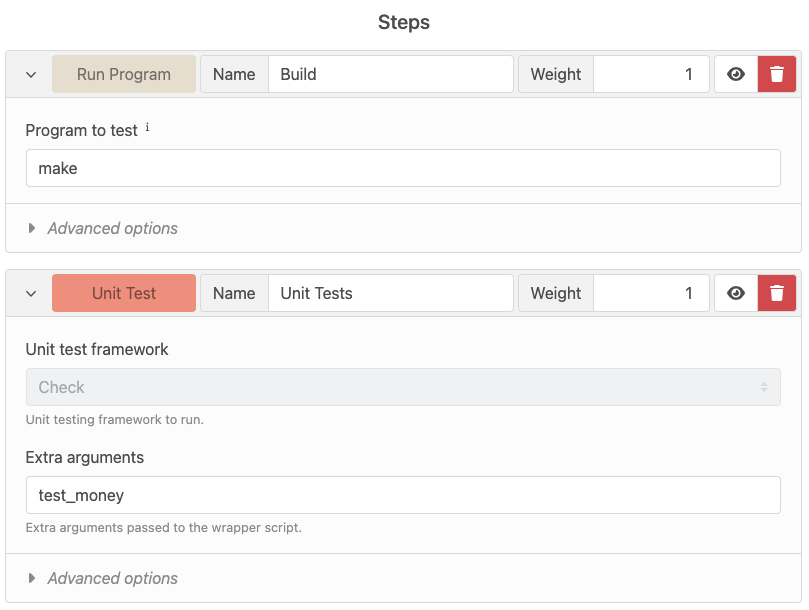Viewport: 809px width, 610px height.
Task: Open the Unit test framework Check dropdown
Action: point(403,387)
